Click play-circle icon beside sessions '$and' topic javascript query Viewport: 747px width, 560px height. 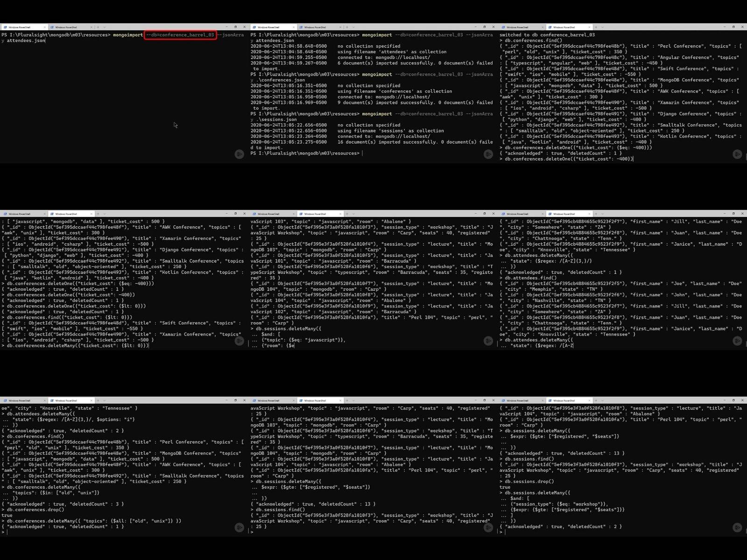click(x=488, y=341)
